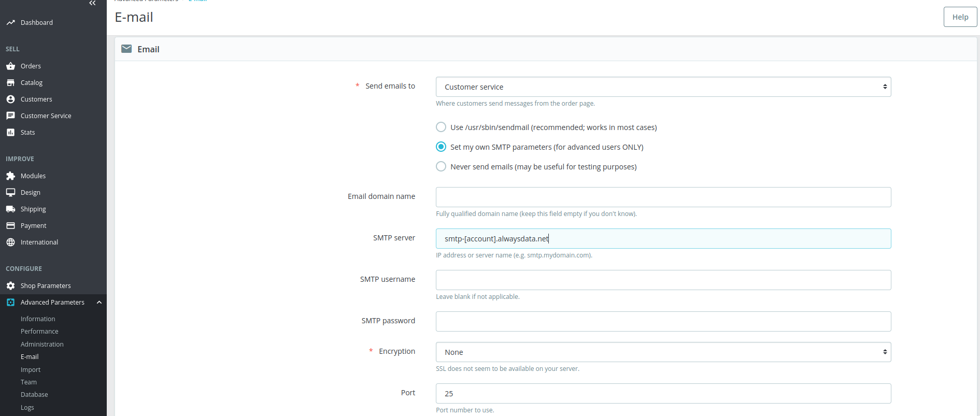Select 'Set my own SMTP parameters' option
This screenshot has height=416, width=980.
pyautogui.click(x=441, y=147)
